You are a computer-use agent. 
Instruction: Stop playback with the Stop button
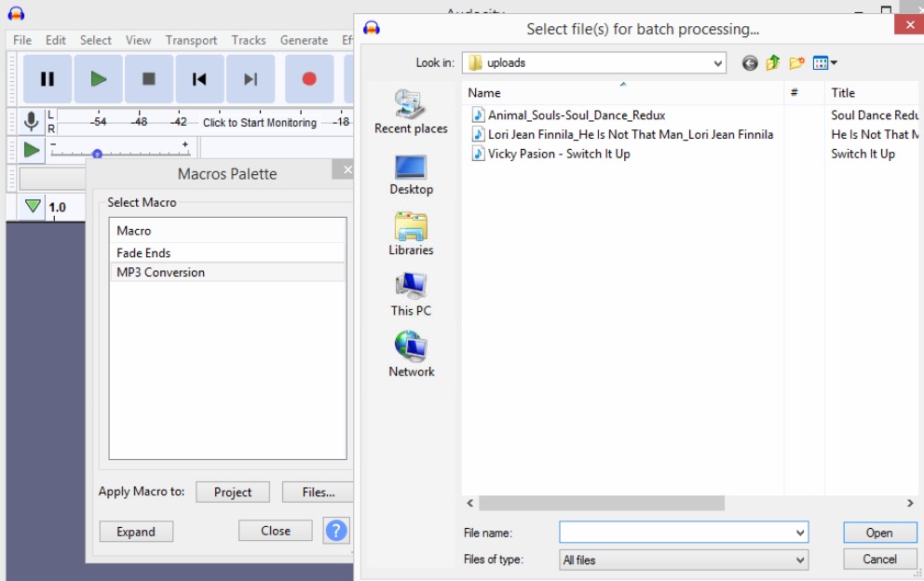coord(149,79)
